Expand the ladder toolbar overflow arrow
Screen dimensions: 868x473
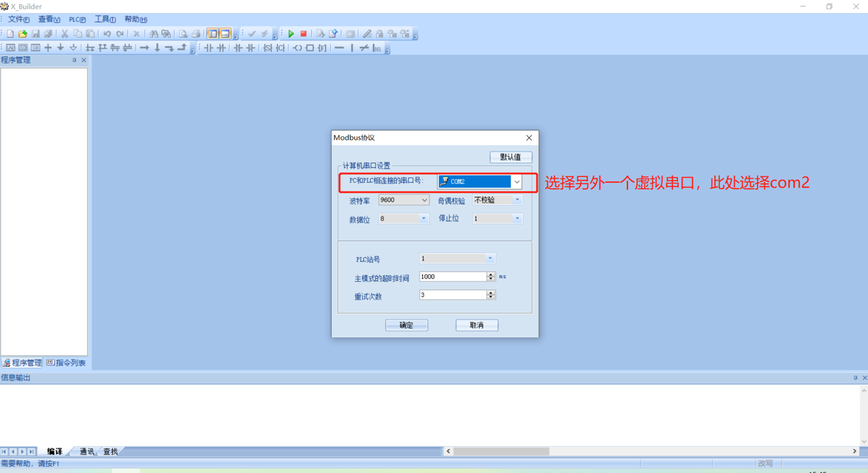[x=193, y=50]
